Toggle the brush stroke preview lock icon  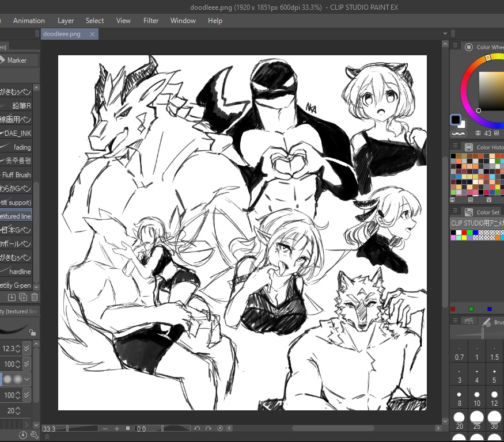pyautogui.click(x=32, y=332)
